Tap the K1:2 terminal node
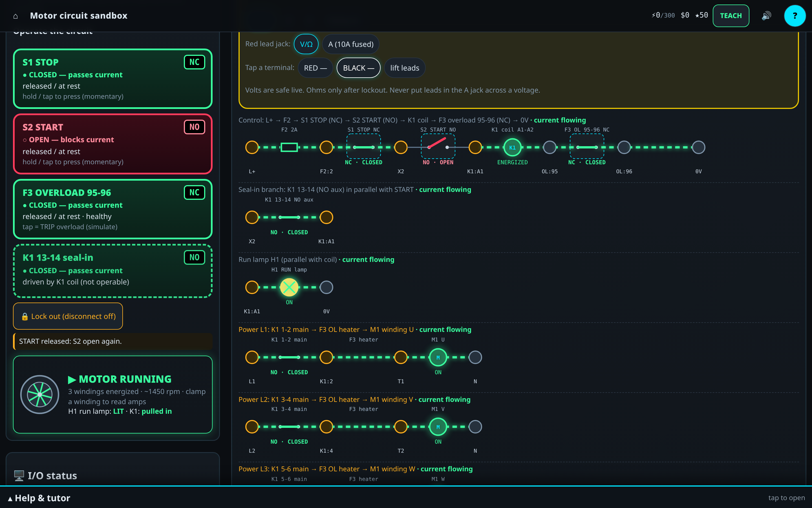812x508 pixels. point(326,357)
